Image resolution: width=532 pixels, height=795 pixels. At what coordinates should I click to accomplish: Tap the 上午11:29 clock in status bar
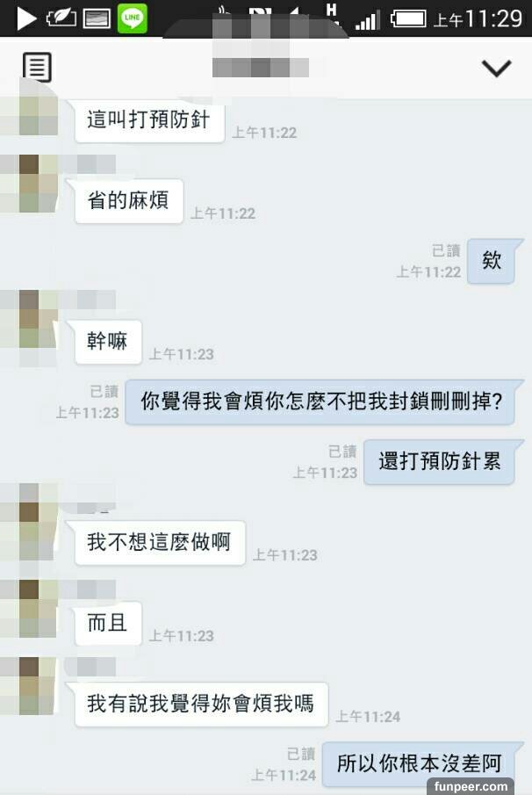tap(478, 19)
